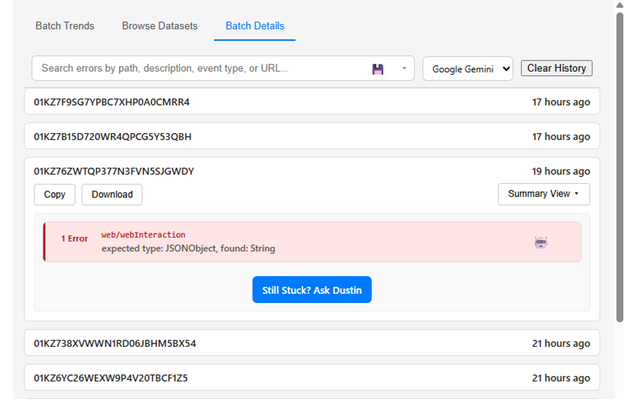Select the Batch Details tab

click(x=255, y=26)
